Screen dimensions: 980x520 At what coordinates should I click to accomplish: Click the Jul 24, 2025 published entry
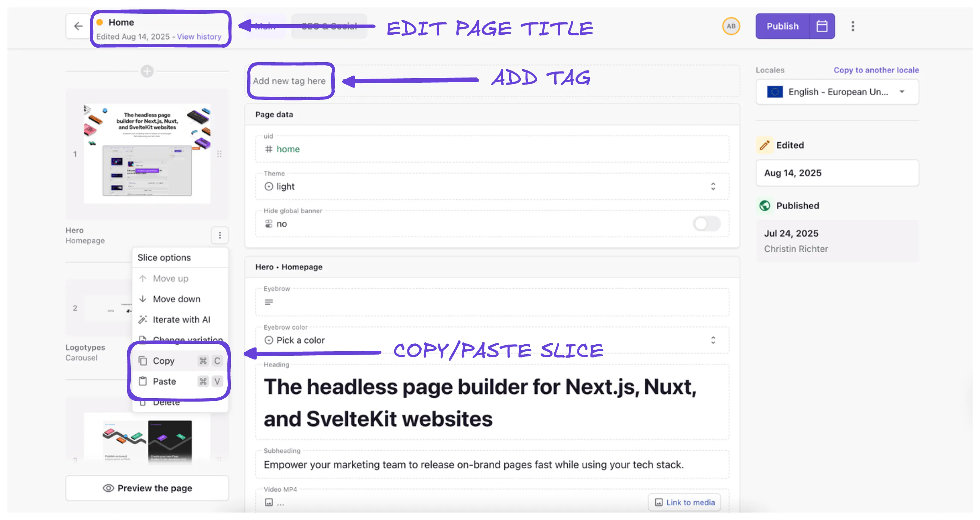tap(837, 241)
